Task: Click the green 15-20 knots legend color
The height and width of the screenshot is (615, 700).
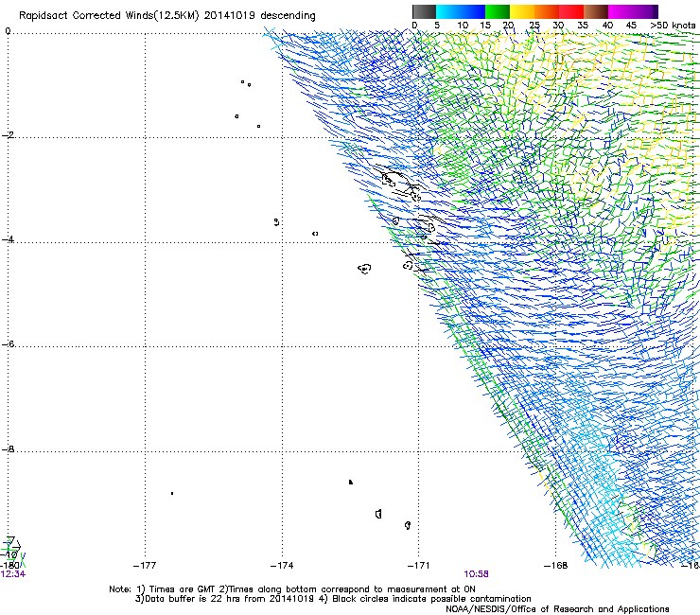Action: tap(498, 11)
